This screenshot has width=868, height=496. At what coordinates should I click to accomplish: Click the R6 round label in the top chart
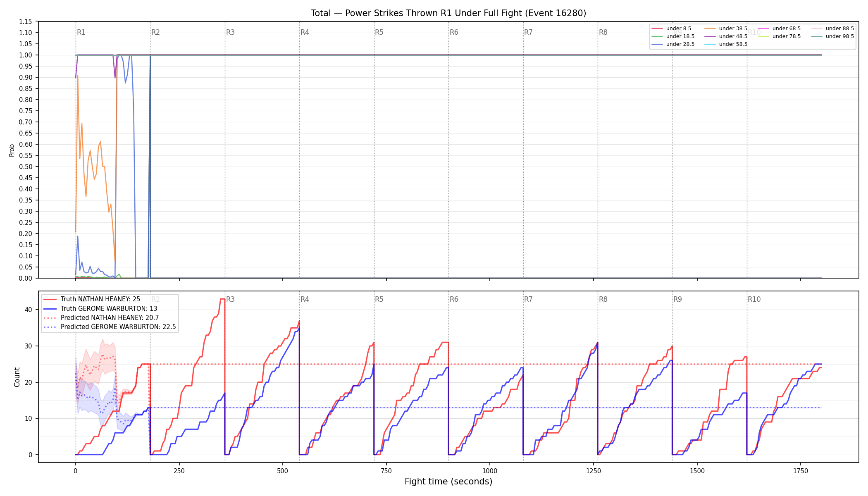click(454, 32)
